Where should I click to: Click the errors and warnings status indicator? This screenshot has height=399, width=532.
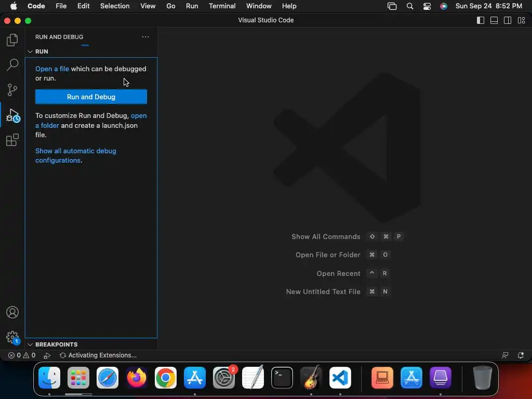(x=22, y=355)
